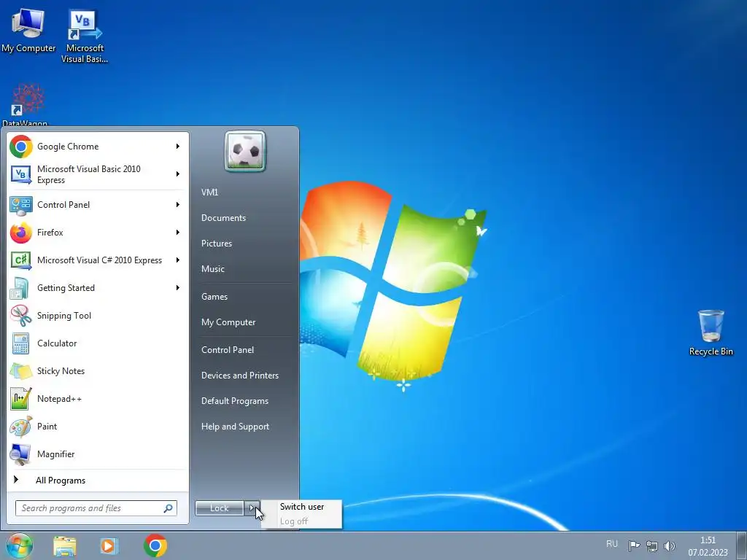Select Recycle Bin on desktop
This screenshot has width=747, height=560.
point(711,332)
